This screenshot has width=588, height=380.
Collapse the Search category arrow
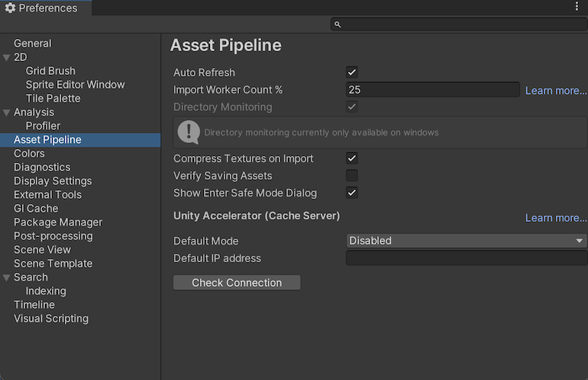7,278
